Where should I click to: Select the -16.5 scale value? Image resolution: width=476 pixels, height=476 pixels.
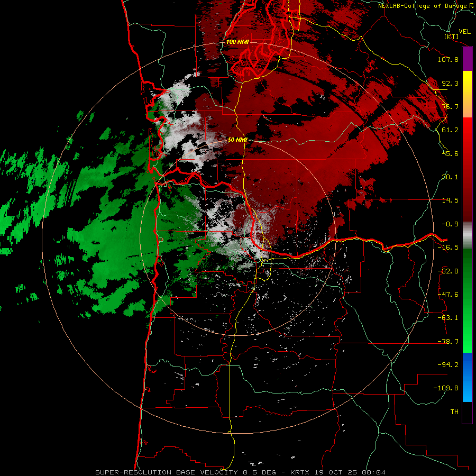click(448, 248)
